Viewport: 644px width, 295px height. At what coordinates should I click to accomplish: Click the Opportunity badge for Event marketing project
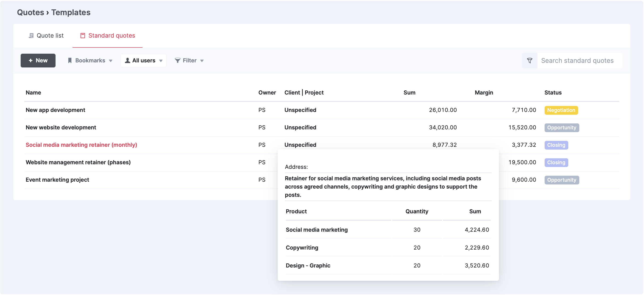coord(562,180)
